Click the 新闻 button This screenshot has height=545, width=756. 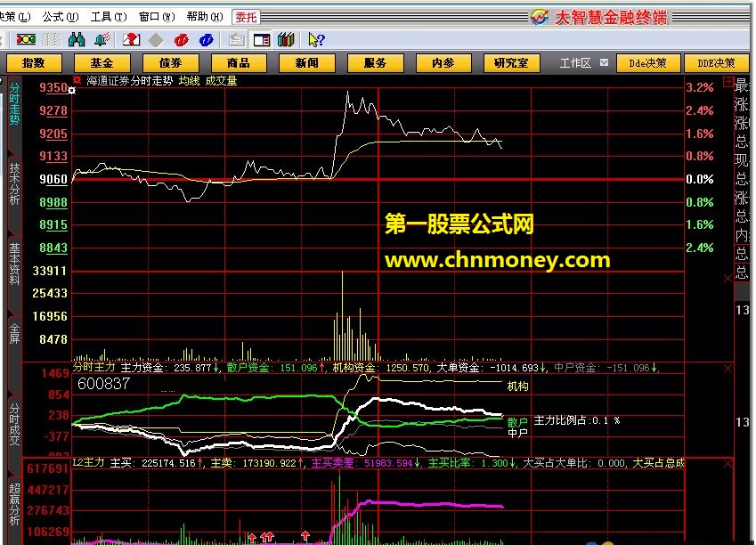[307, 63]
